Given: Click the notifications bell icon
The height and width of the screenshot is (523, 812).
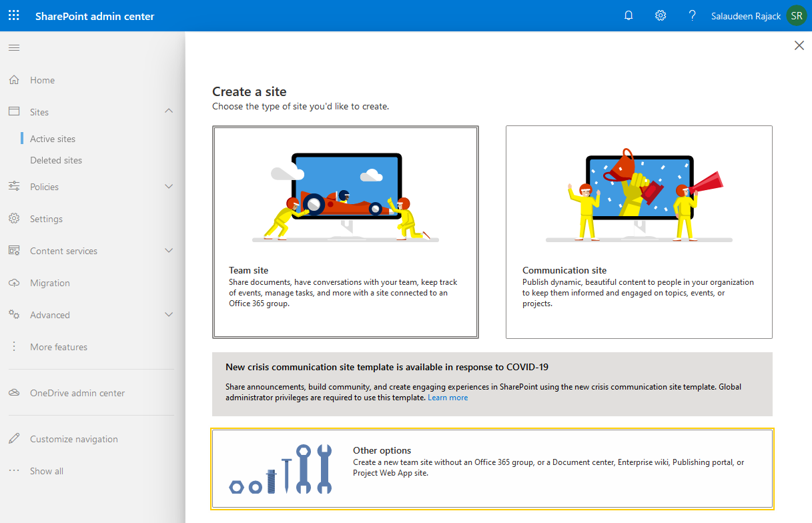Looking at the screenshot, I should (x=628, y=15).
